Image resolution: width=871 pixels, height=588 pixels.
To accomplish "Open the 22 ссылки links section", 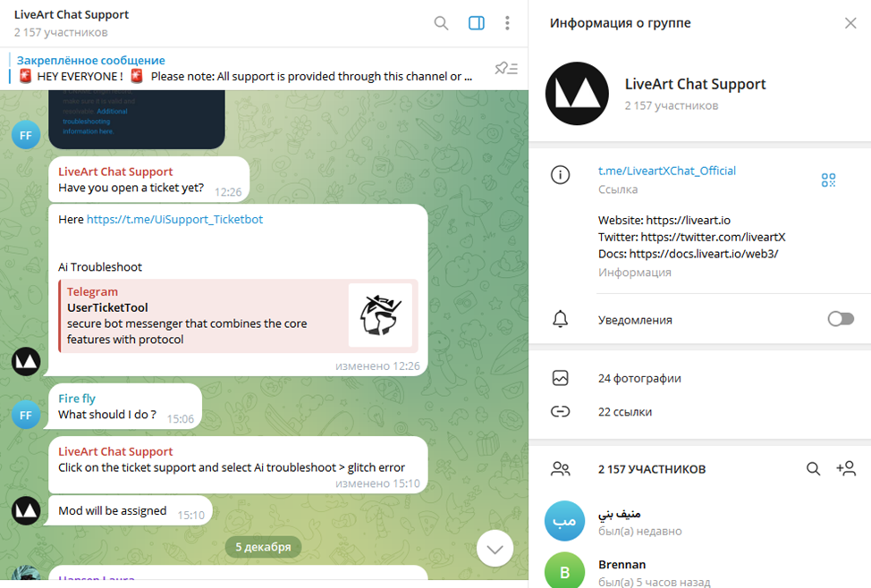I will pyautogui.click(x=700, y=411).
